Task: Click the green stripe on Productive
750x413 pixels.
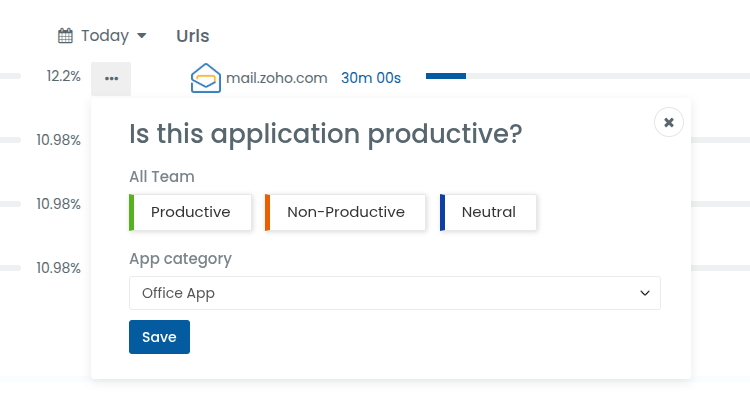Action: [132, 212]
